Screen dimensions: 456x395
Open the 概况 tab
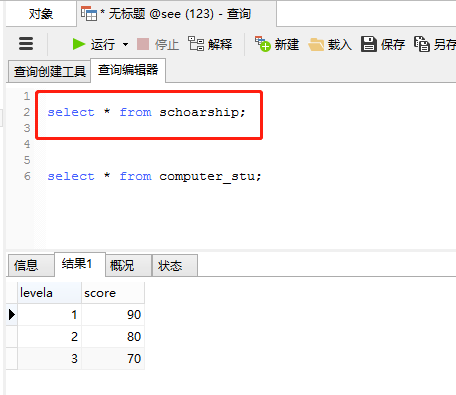129,265
